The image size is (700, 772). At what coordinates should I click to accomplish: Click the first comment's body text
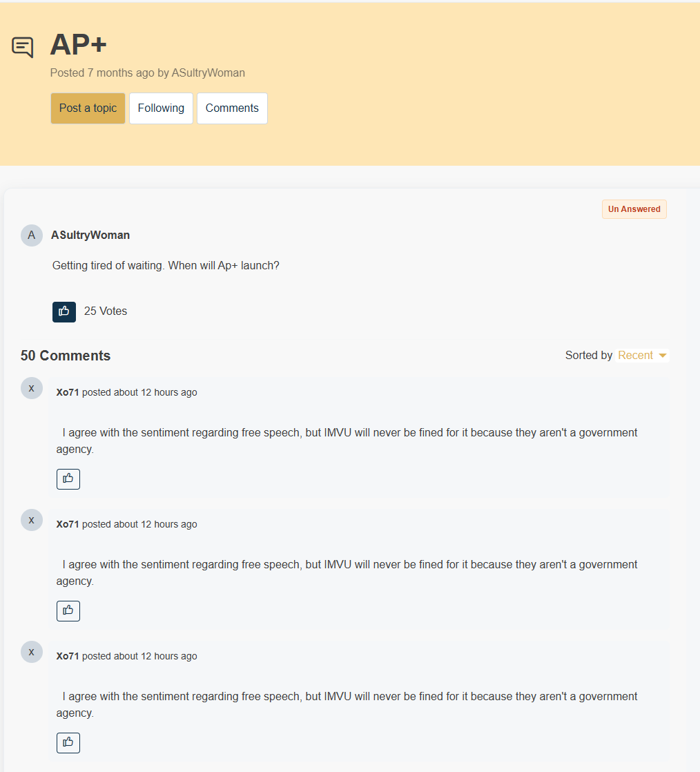347,441
